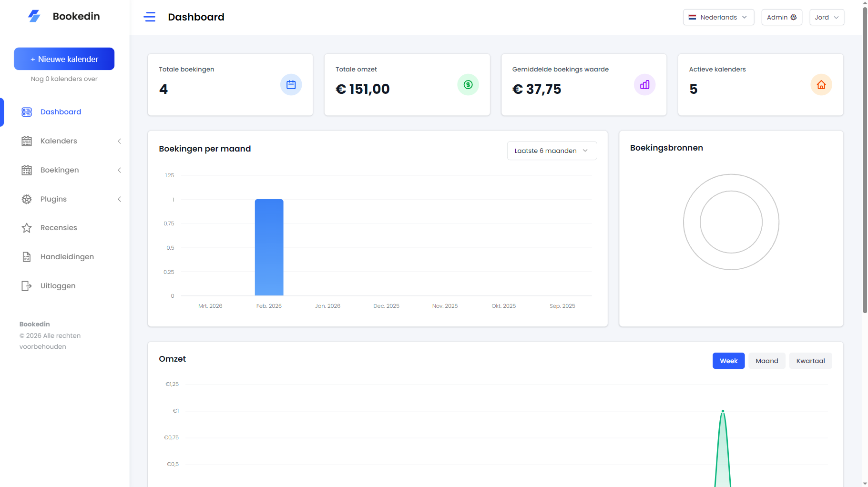Image resolution: width=868 pixels, height=487 pixels.
Task: Click the Feb. 2026 blue bar
Action: click(269, 247)
